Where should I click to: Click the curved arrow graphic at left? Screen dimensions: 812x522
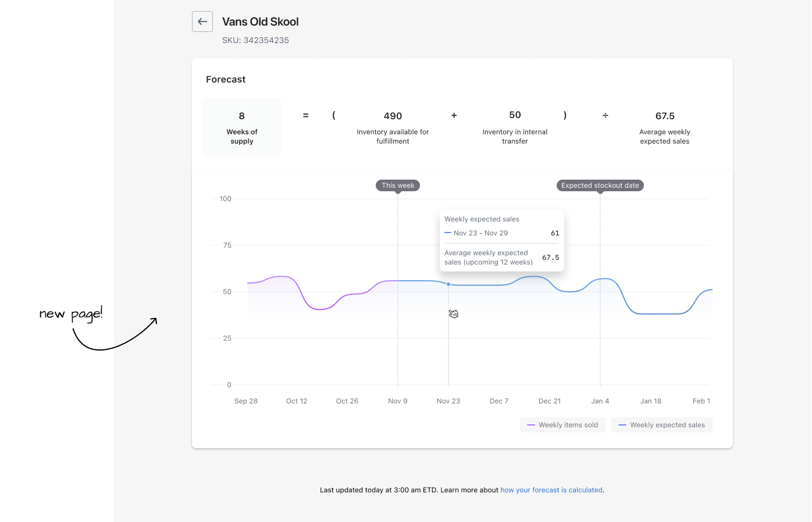(137, 333)
